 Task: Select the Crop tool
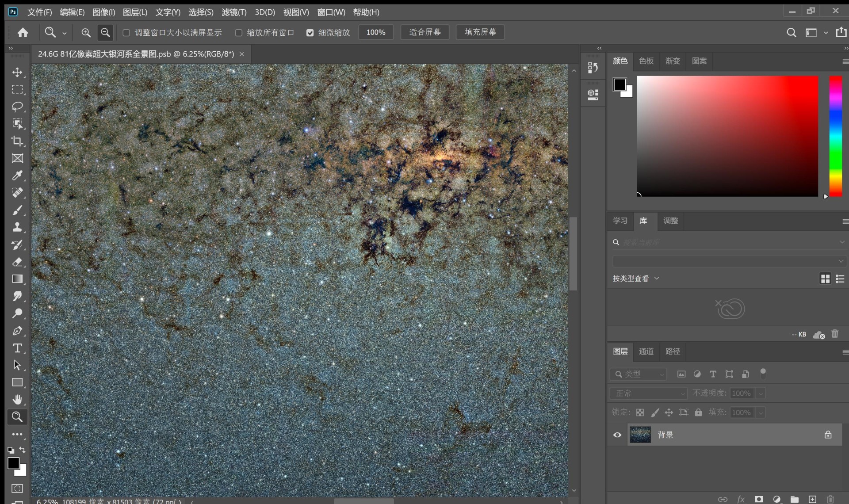coord(17,141)
